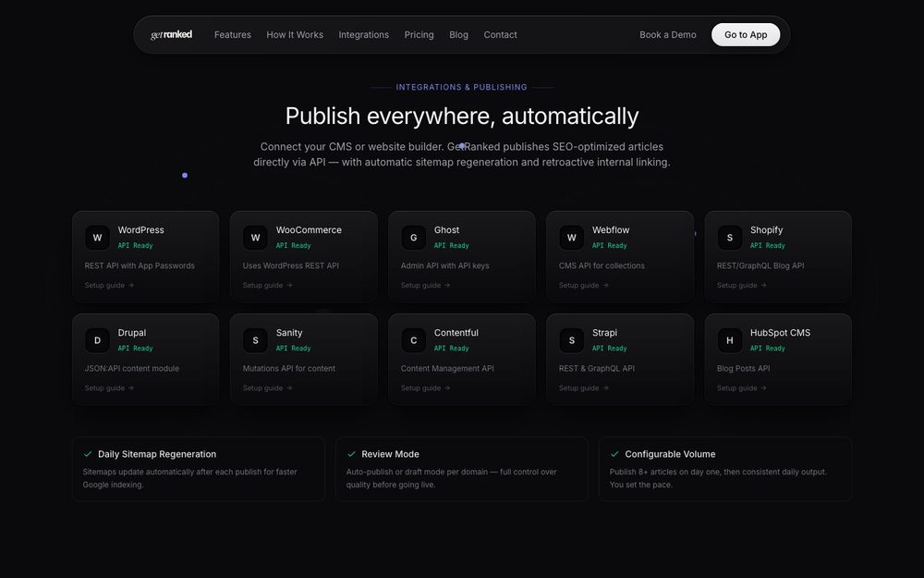Click API Ready badge under HubSpot CMS

(x=767, y=348)
